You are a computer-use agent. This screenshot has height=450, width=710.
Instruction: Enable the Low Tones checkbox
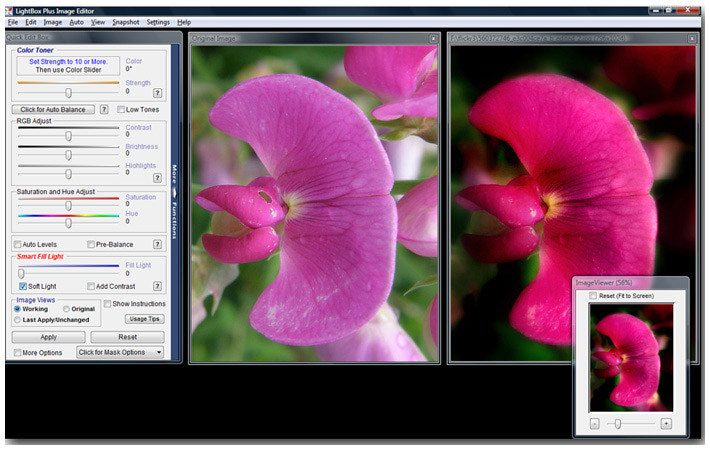tap(121, 109)
